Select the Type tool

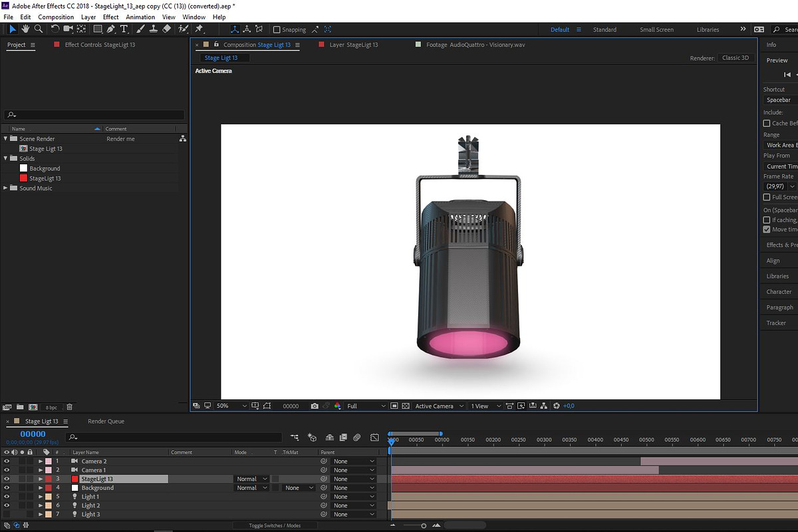[124, 29]
